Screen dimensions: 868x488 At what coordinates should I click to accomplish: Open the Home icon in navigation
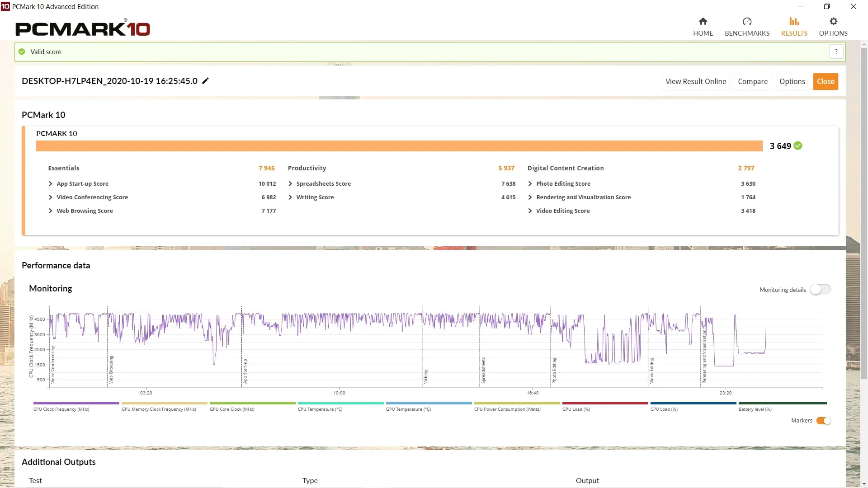pyautogui.click(x=703, y=21)
